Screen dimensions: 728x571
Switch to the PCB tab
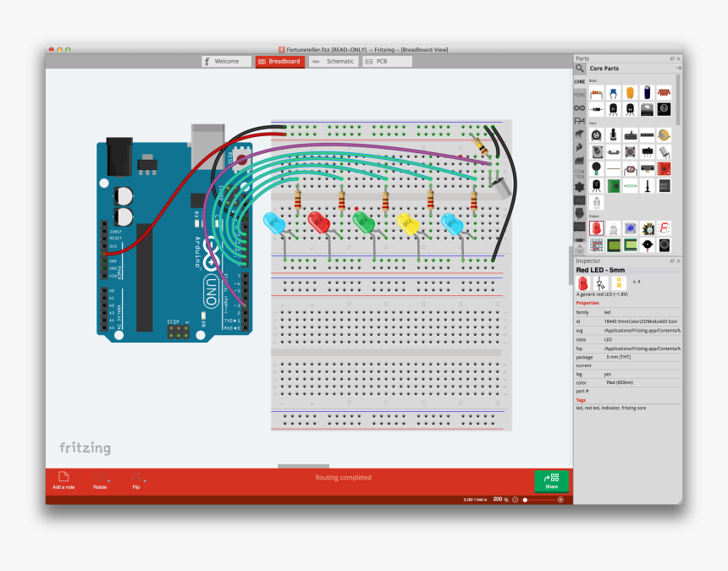tap(387, 61)
